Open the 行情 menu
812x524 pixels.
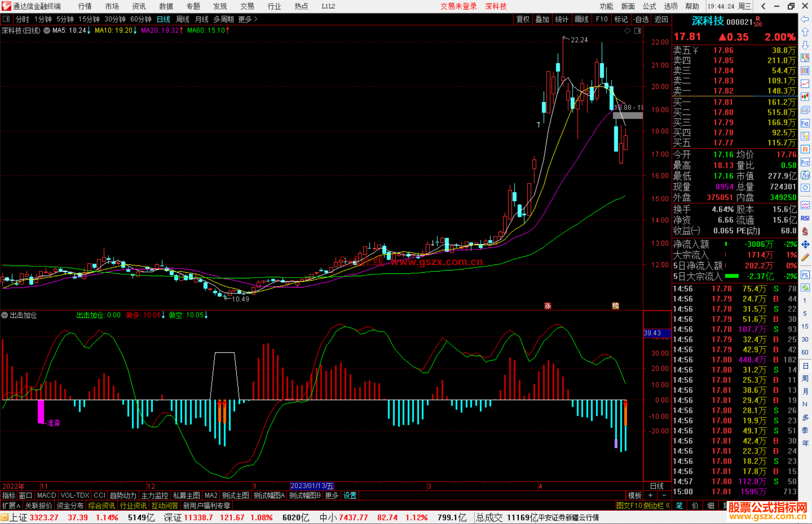click(x=85, y=6)
